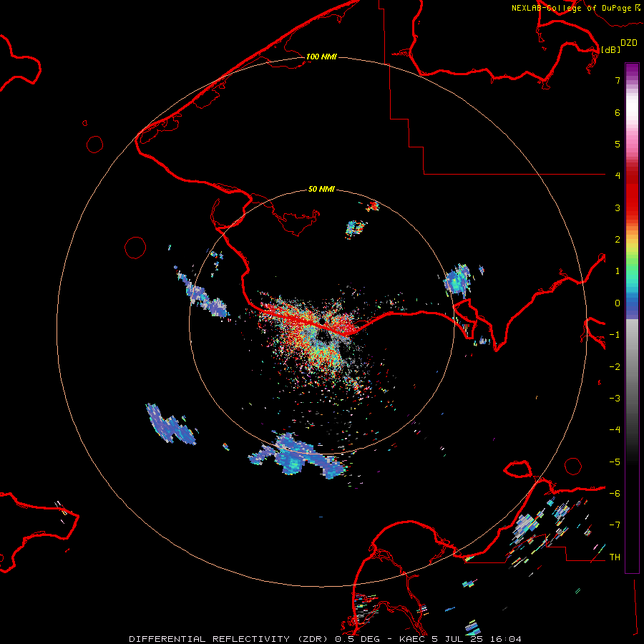Image resolution: width=644 pixels, height=644 pixels.
Task: Click the 5 value on the dB scale
Action: click(618, 144)
